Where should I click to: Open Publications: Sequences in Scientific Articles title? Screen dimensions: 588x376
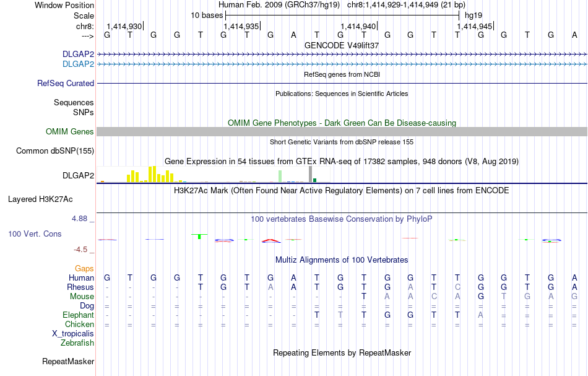(342, 94)
